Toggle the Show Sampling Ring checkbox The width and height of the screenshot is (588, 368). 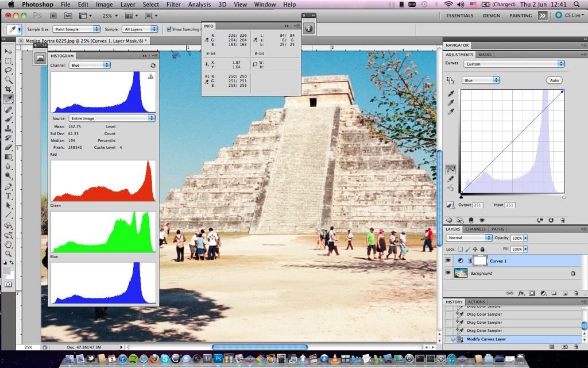[x=169, y=29]
